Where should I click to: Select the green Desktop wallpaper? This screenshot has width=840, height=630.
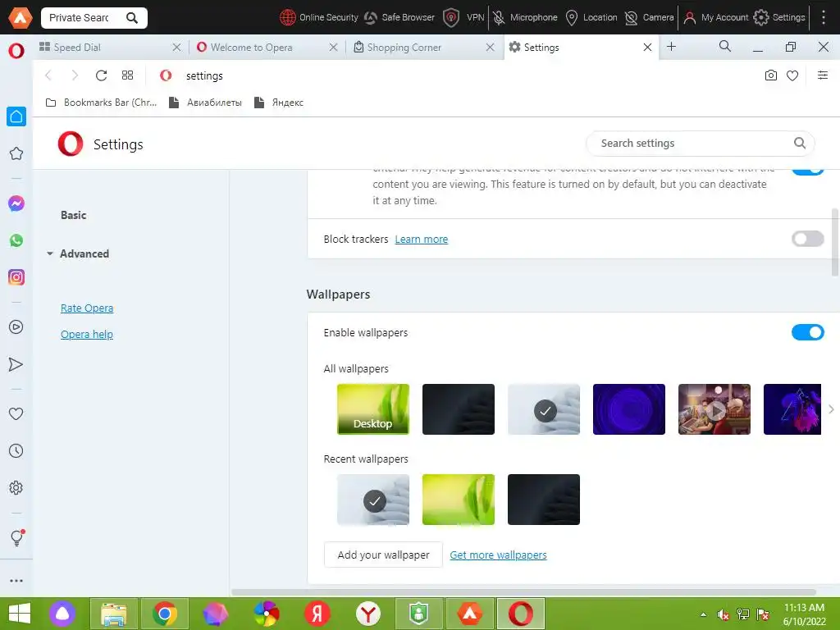373,409
